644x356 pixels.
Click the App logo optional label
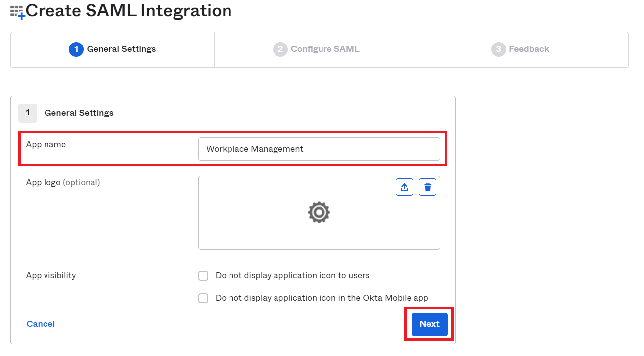click(x=63, y=183)
